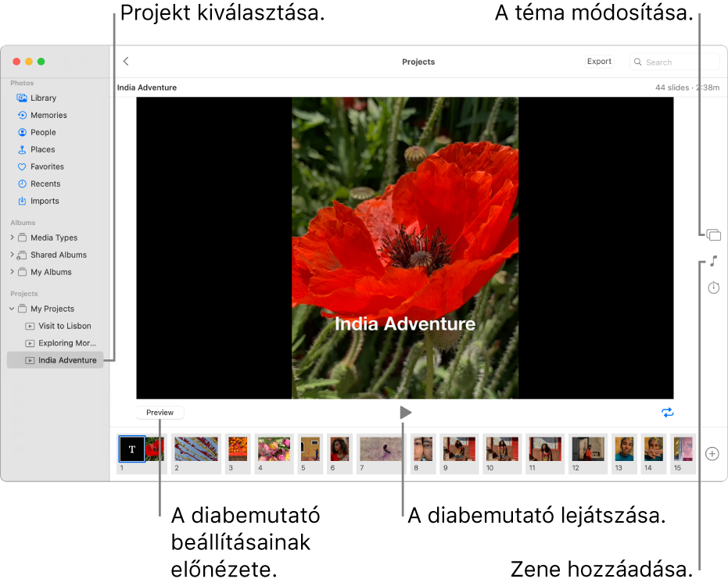This screenshot has height=586, width=728.
Task: Expand the My Albums disclosure arrow
Action: tap(12, 271)
